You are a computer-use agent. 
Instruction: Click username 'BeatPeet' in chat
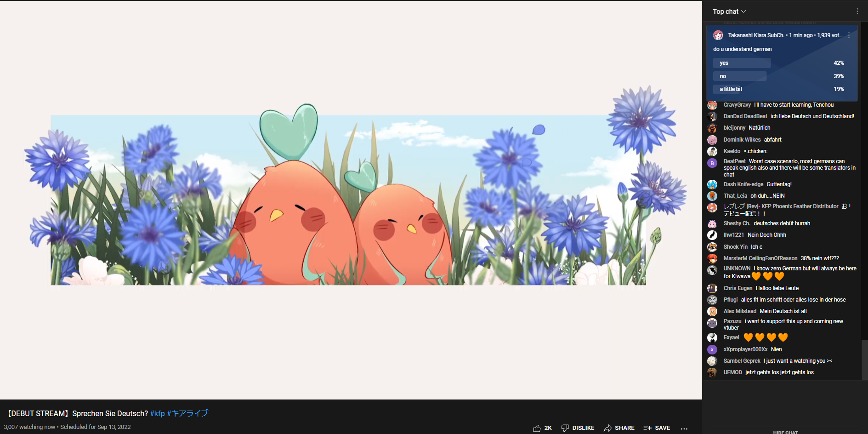coord(734,161)
